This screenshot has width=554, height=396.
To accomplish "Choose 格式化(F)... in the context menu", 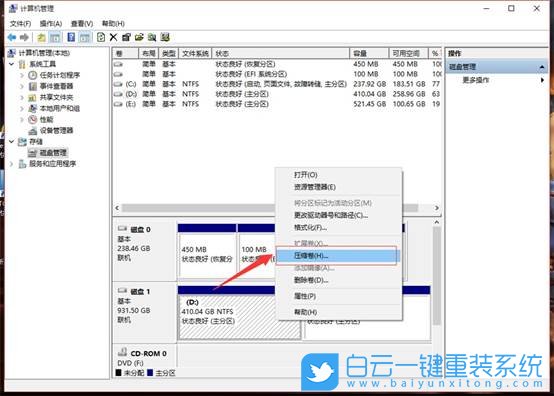I will click(338, 227).
